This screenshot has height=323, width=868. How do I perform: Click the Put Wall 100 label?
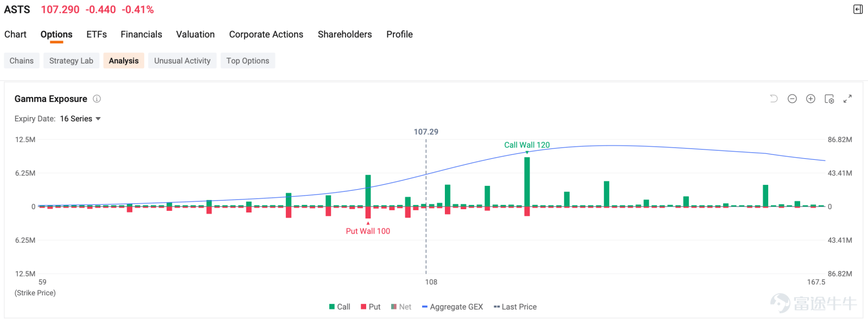pyautogui.click(x=368, y=231)
